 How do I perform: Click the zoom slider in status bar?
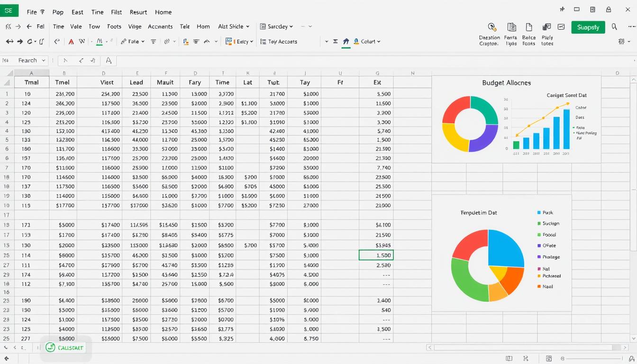coord(593,359)
